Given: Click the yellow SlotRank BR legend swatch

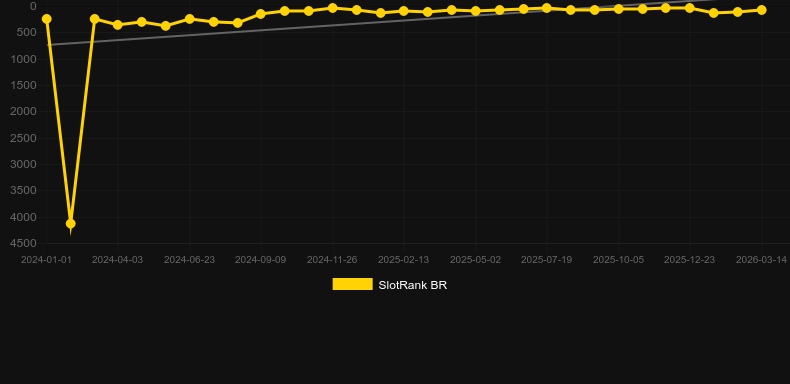Looking at the screenshot, I should 353,284.
